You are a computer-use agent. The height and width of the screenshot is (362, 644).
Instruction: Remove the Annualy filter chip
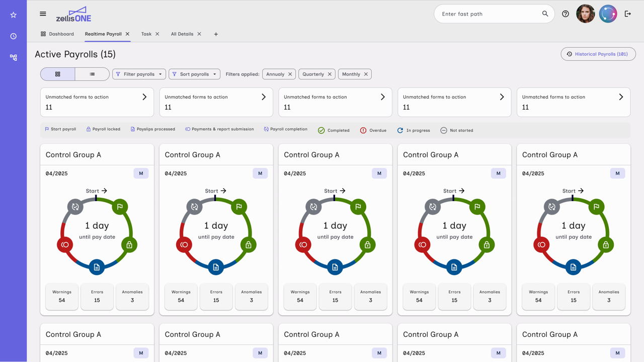click(290, 74)
